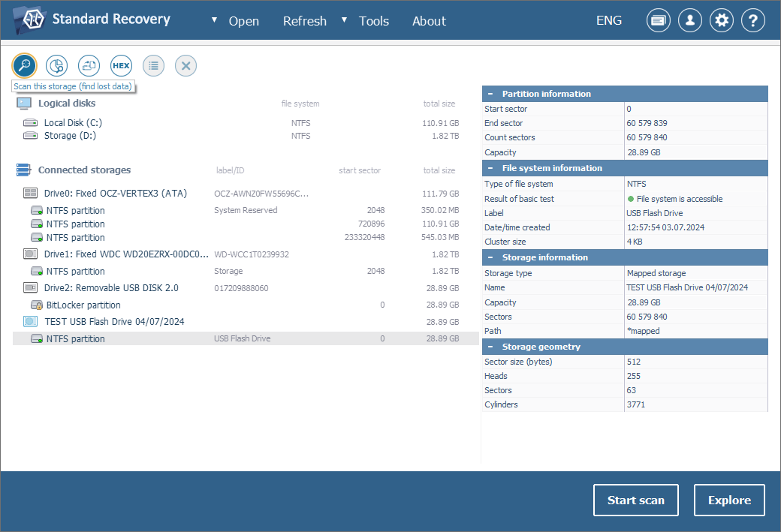
Task: Click the log messages icon in header
Action: [x=659, y=21]
